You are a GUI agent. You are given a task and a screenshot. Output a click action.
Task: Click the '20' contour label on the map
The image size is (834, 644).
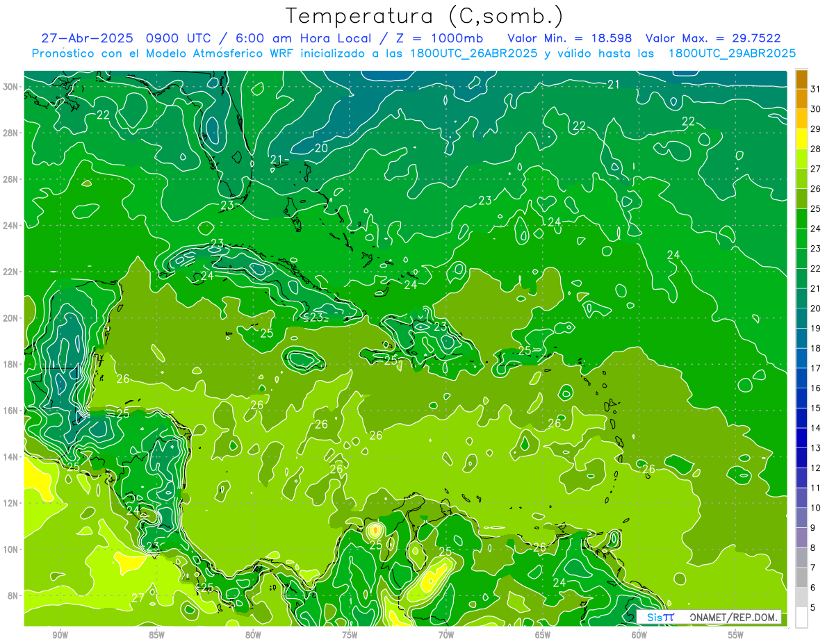321,148
